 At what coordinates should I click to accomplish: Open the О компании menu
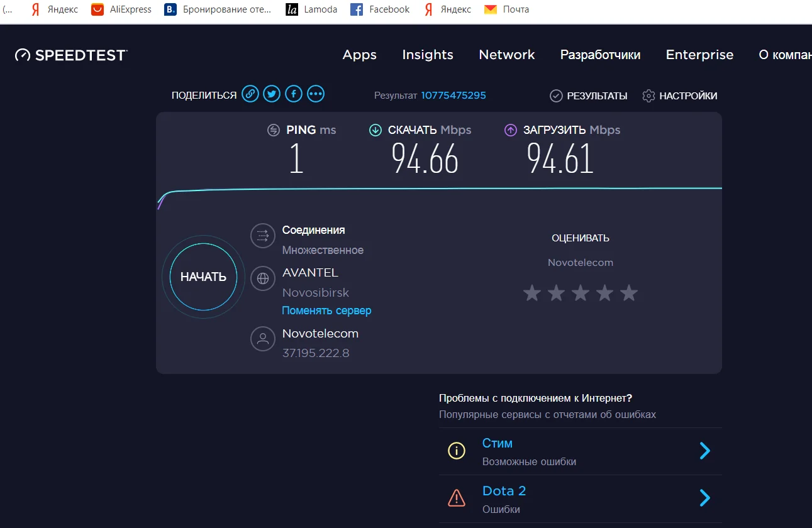[x=785, y=55]
